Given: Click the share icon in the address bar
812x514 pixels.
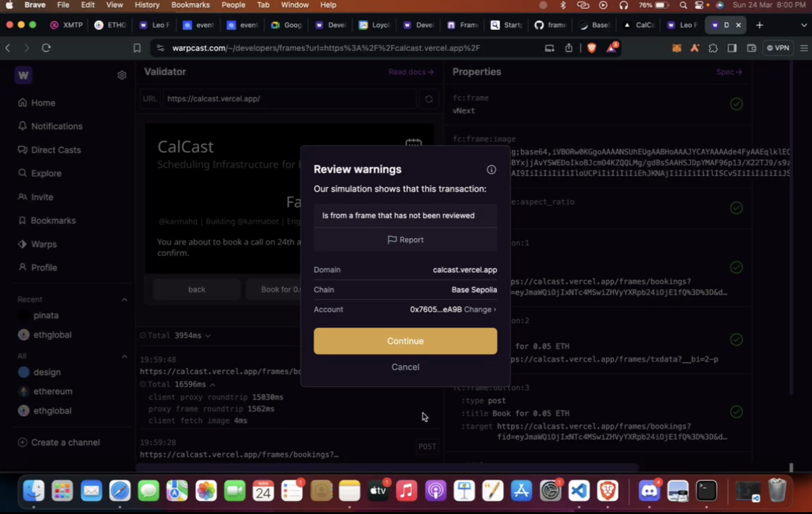Looking at the screenshot, I should pos(568,48).
